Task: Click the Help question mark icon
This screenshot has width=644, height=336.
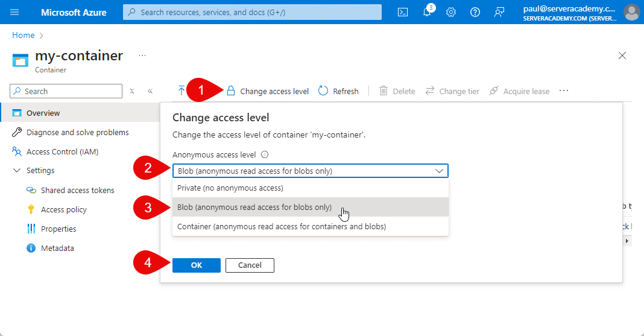Action: tap(475, 12)
